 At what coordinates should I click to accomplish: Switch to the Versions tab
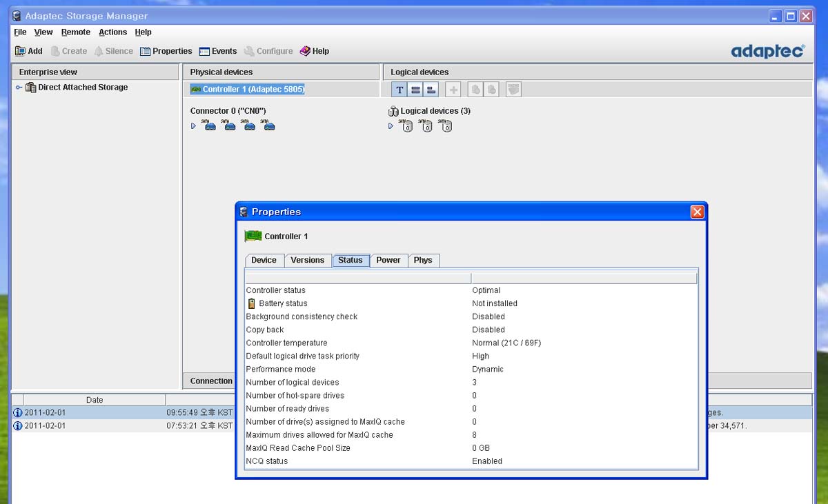coord(307,260)
